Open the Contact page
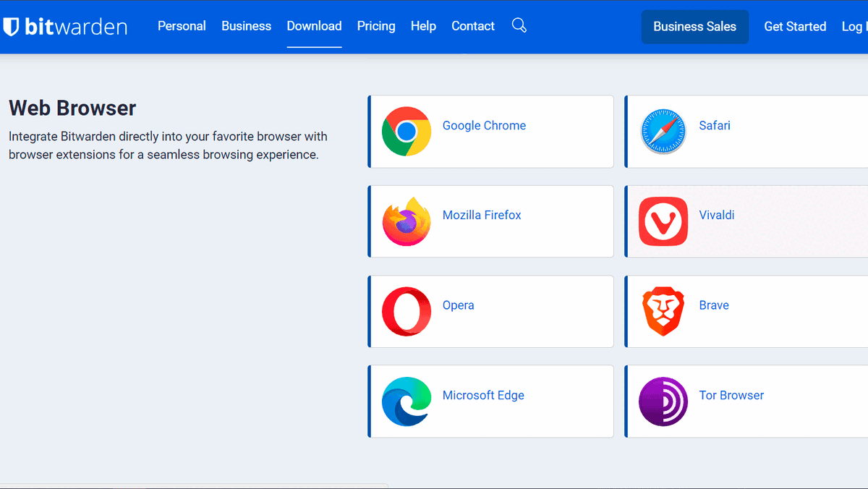Viewport: 868px width, 489px height. click(x=473, y=26)
